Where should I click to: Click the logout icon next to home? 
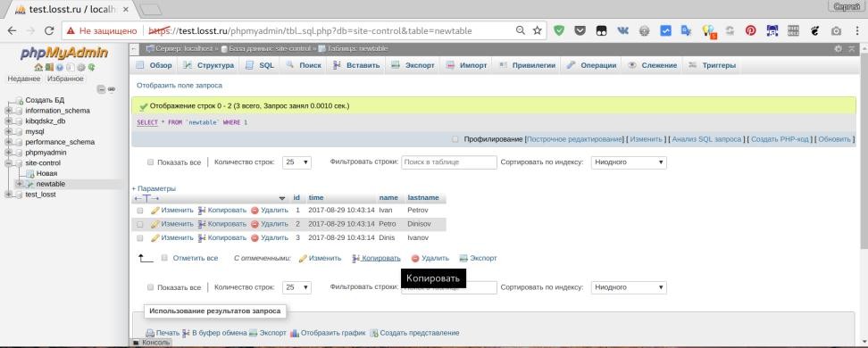click(x=49, y=68)
